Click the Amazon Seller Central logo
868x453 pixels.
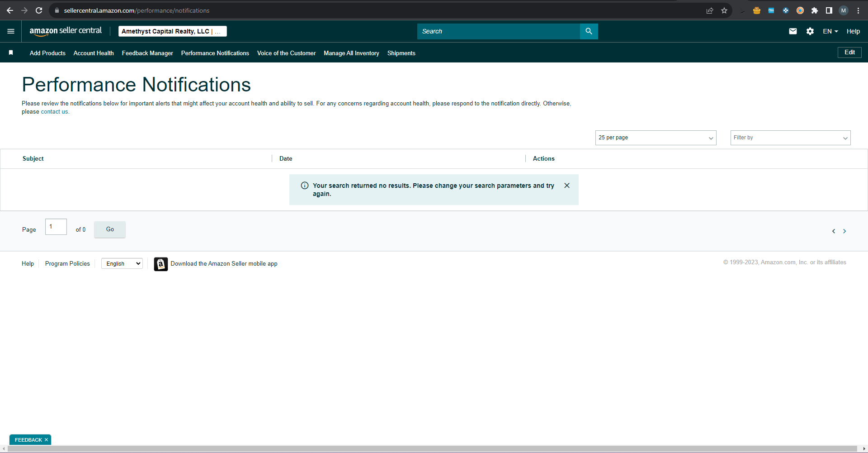tap(66, 31)
